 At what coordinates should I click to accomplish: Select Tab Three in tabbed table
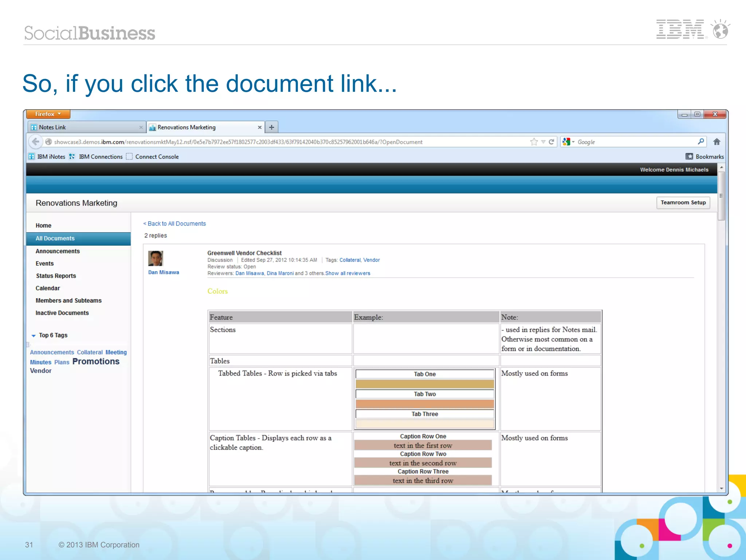coord(425,414)
